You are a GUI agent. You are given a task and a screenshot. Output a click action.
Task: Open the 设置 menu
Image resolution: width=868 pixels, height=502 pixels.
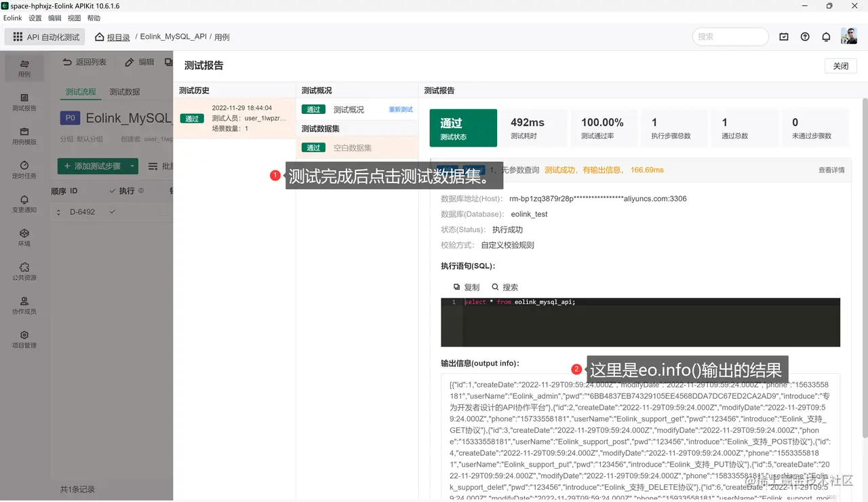click(35, 18)
